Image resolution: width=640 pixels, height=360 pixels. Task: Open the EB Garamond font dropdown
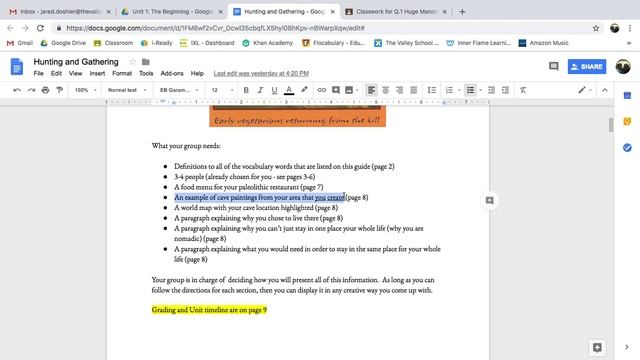(179, 90)
